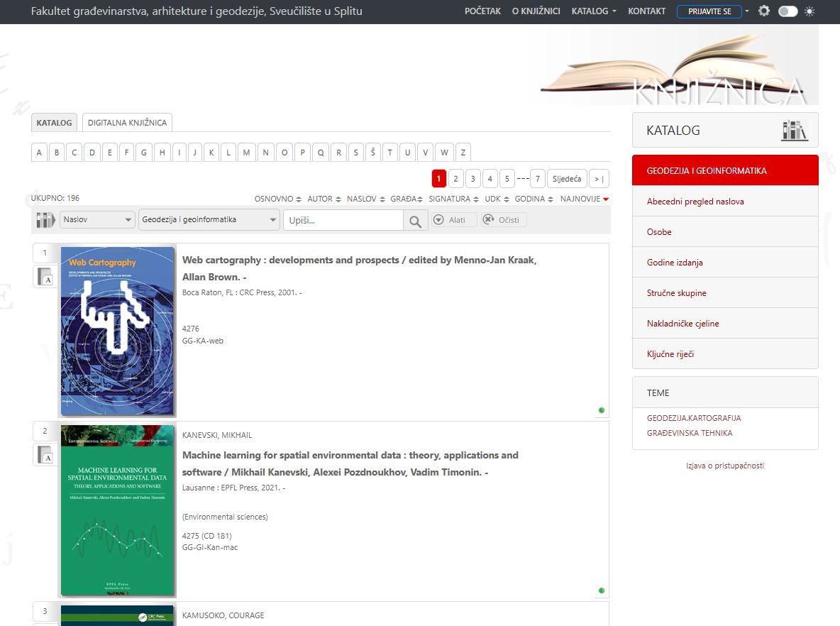840x626 pixels.
Task: Click the bookshelf icon beside KATALOG heading
Action: click(794, 131)
